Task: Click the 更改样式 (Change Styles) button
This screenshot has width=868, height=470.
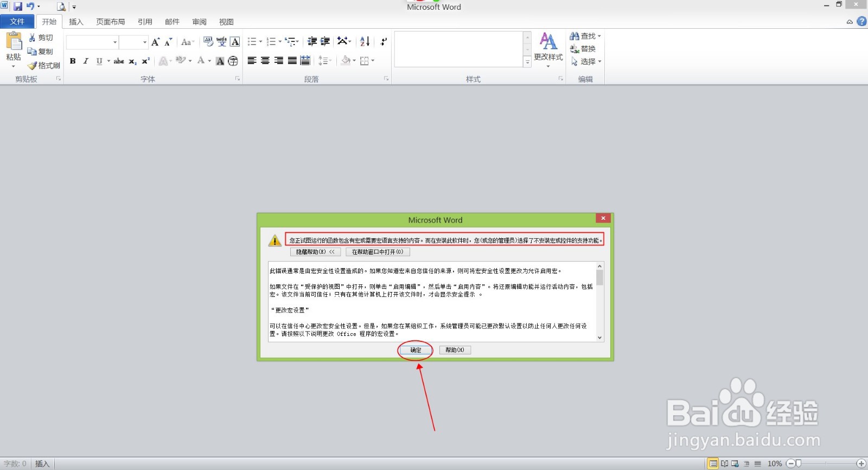Action: tap(548, 49)
